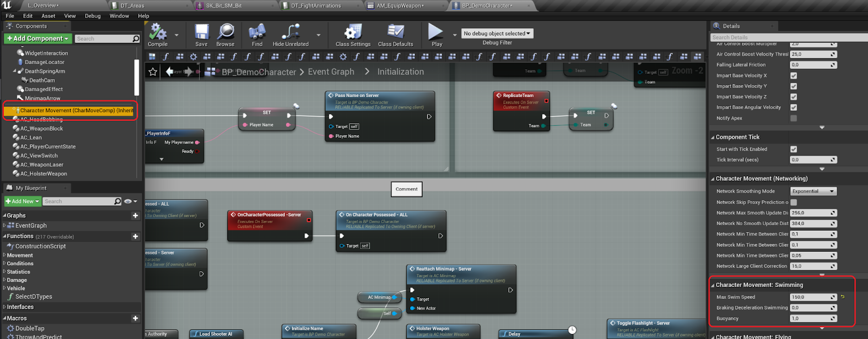Toggle Start with Tick Enabled checkbox
Image resolution: width=868 pixels, height=339 pixels.
(794, 149)
